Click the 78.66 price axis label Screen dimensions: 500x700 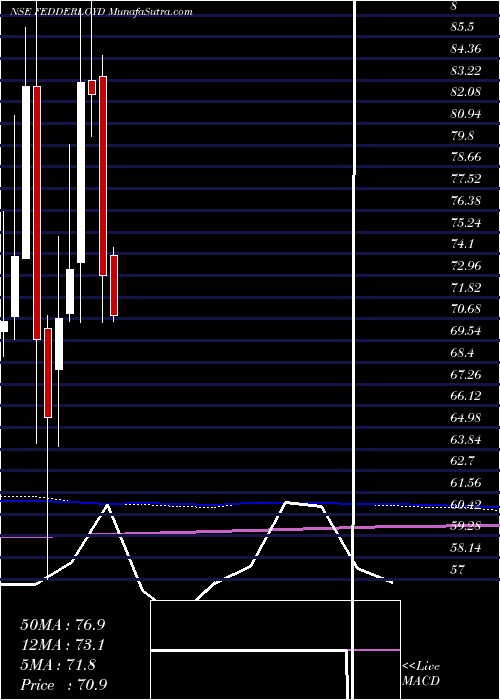pos(466,157)
